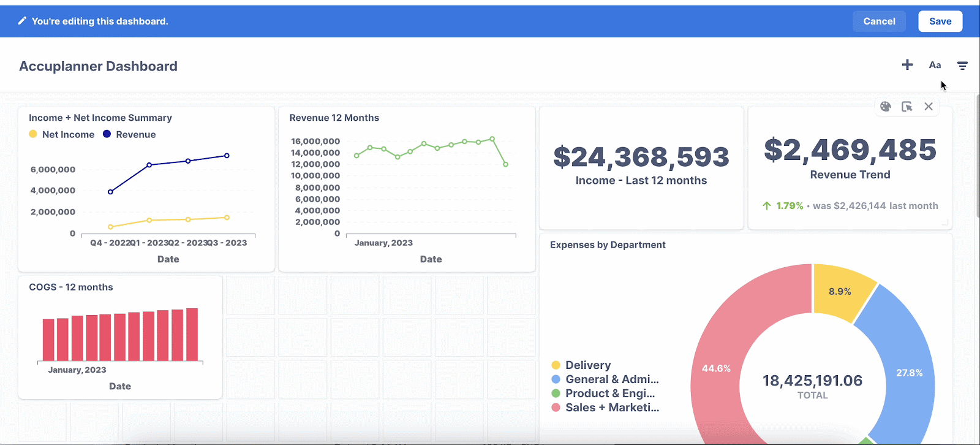The width and height of the screenshot is (980, 445).
Task: Click Q4 - 2022 axis label
Action: pyautogui.click(x=110, y=243)
